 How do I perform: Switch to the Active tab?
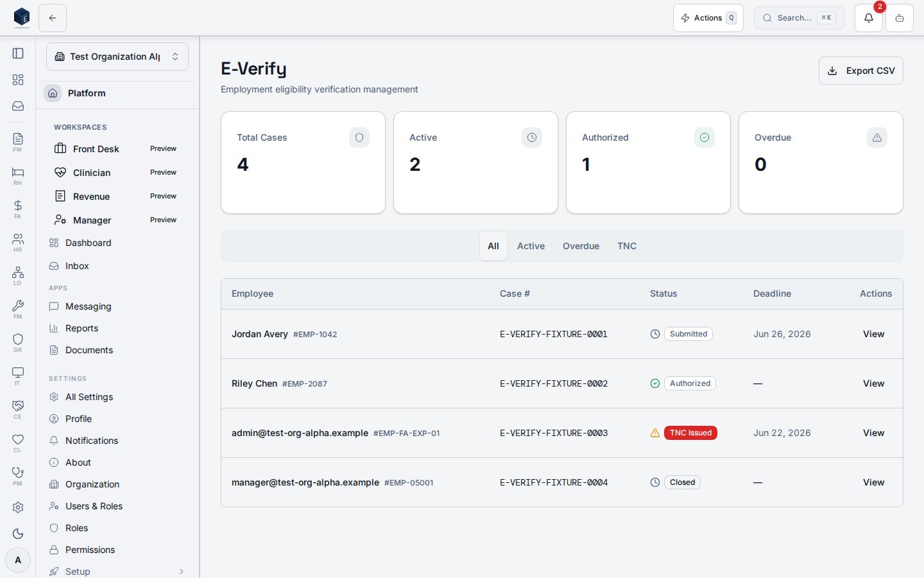point(531,246)
